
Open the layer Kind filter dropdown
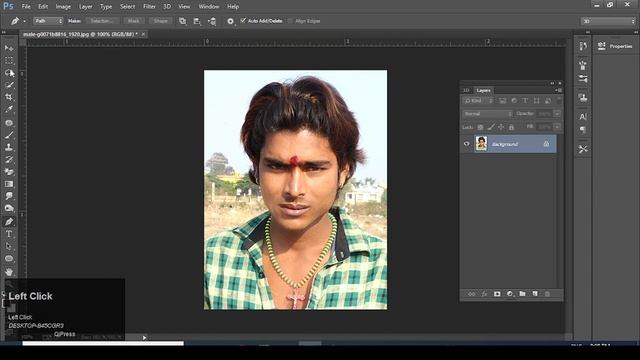pos(478,100)
